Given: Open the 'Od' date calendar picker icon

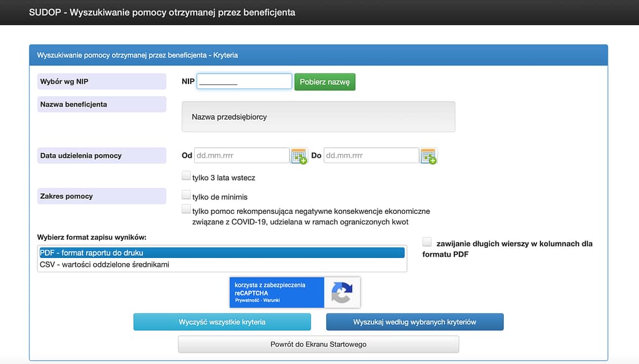Looking at the screenshot, I should [x=299, y=156].
